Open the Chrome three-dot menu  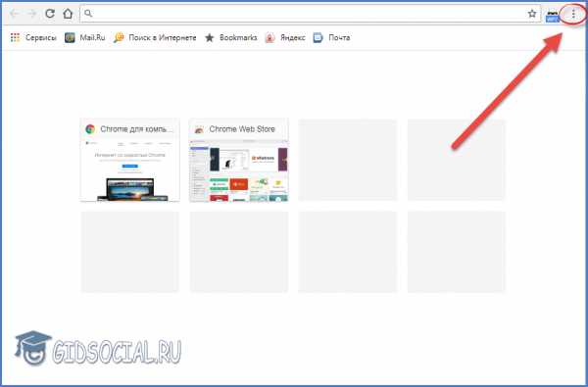(x=573, y=14)
